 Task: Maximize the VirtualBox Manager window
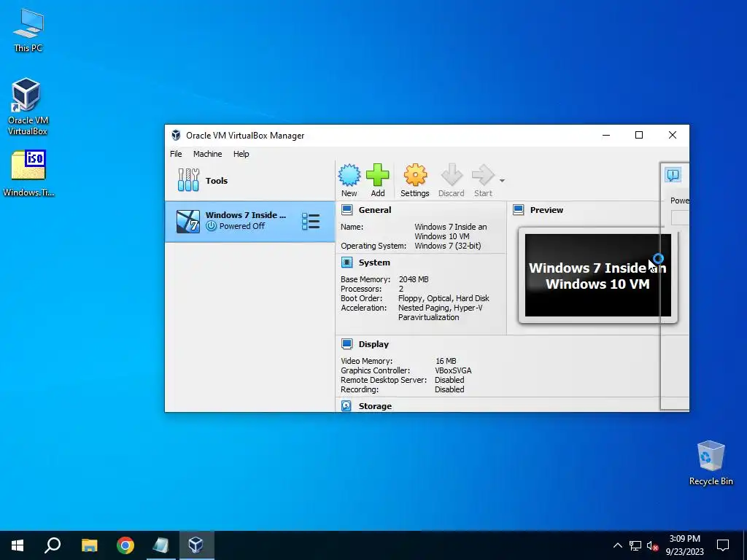pyautogui.click(x=639, y=135)
